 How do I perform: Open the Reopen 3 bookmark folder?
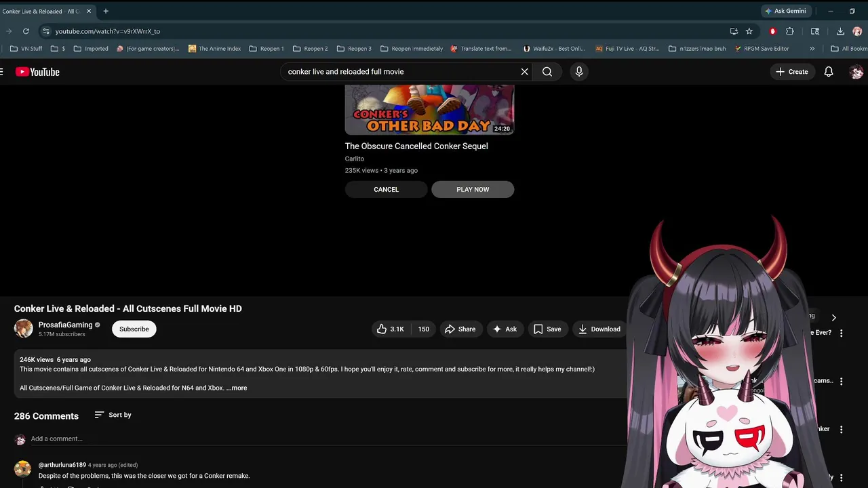(x=354, y=49)
